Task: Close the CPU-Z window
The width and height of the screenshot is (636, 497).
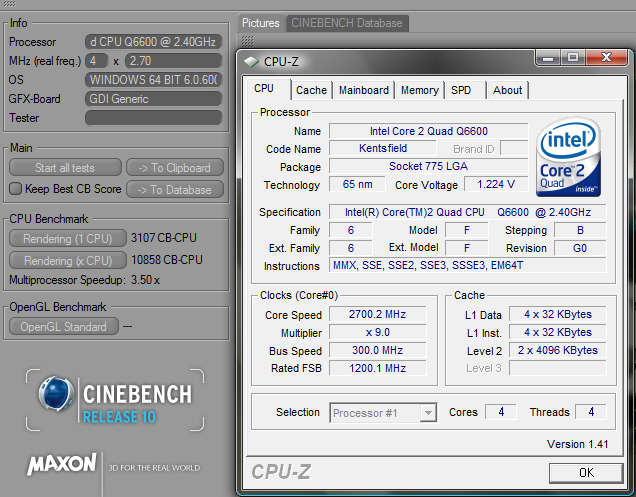Action: (607, 58)
